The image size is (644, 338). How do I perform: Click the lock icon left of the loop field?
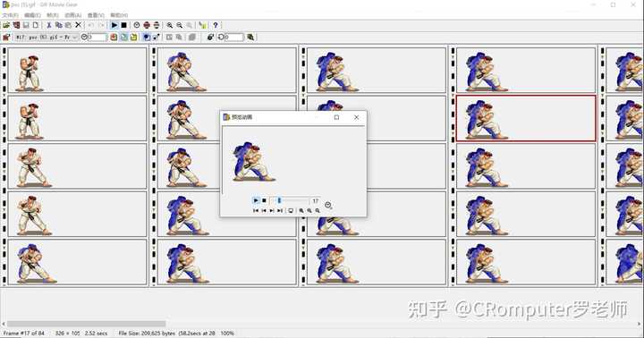211,37
